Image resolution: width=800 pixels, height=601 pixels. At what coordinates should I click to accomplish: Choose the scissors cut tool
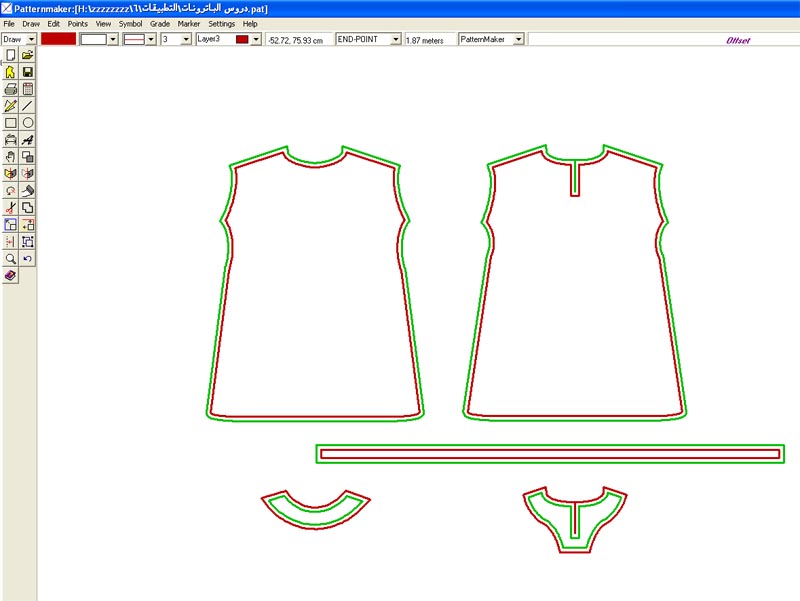[11, 208]
